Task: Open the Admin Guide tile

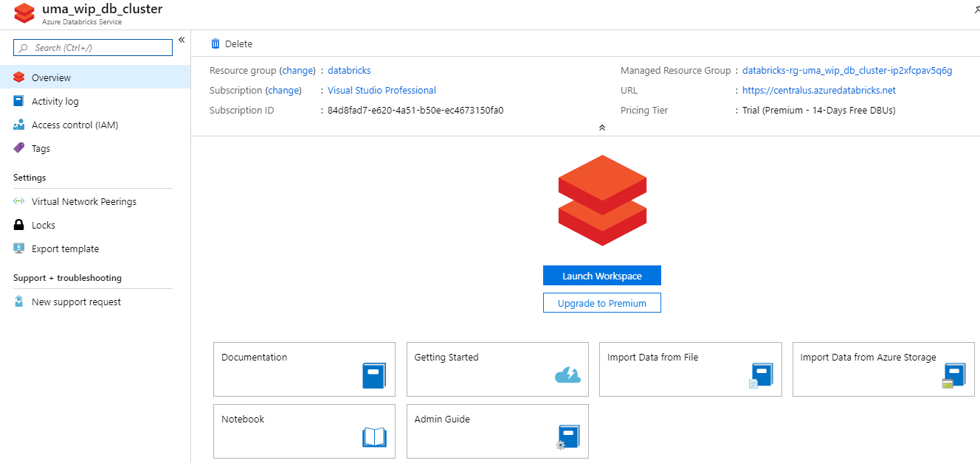Action: (x=497, y=431)
